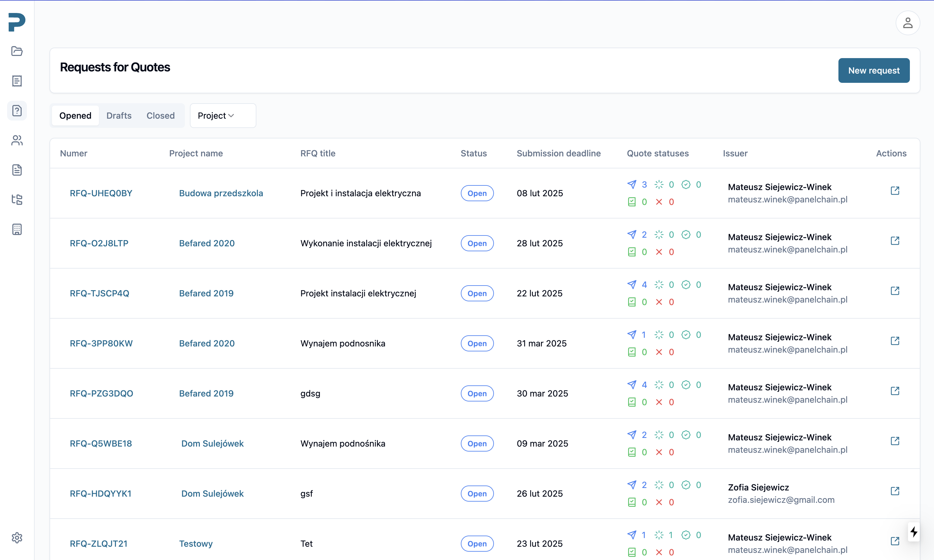
Task: Click Open status badge for RFQ-TJSCP4Q
Action: pyautogui.click(x=477, y=294)
